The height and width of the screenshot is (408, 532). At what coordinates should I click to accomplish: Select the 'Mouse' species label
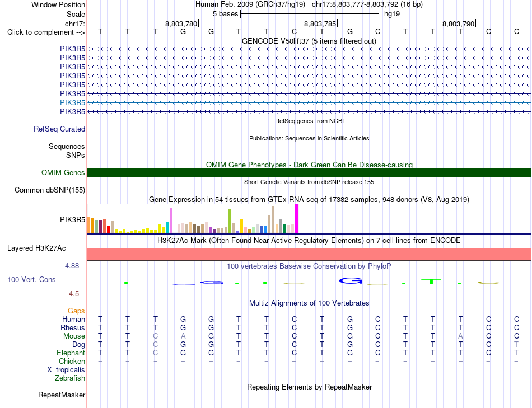[74, 336]
